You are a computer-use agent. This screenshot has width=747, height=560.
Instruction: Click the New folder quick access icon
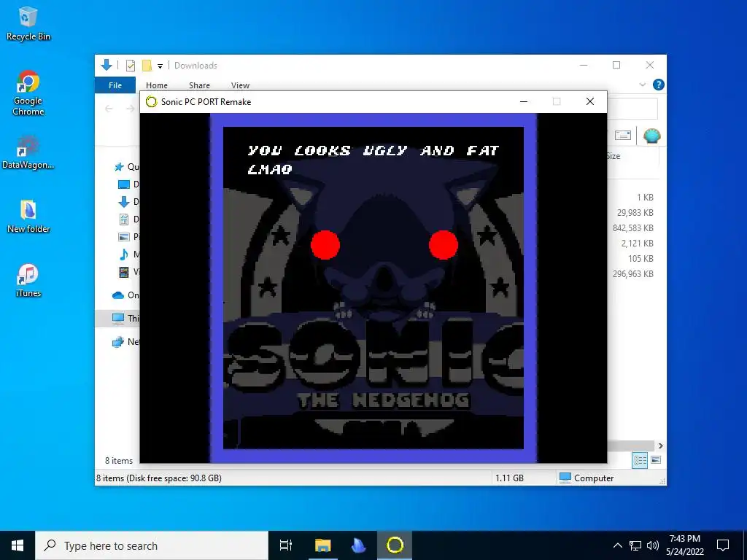[x=147, y=65]
